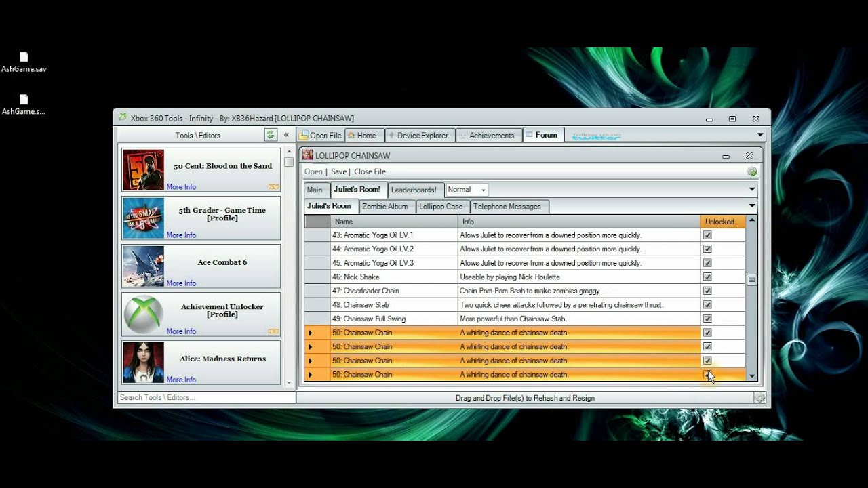
Task: Click 'Chain Pom-Pom Bash to make zombies groggy.' cell
Action: (x=579, y=291)
